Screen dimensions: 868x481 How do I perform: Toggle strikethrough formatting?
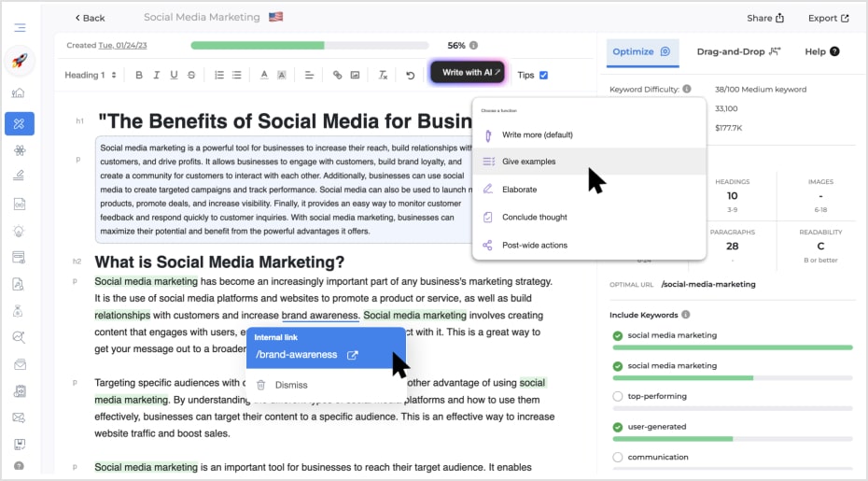pyautogui.click(x=191, y=75)
